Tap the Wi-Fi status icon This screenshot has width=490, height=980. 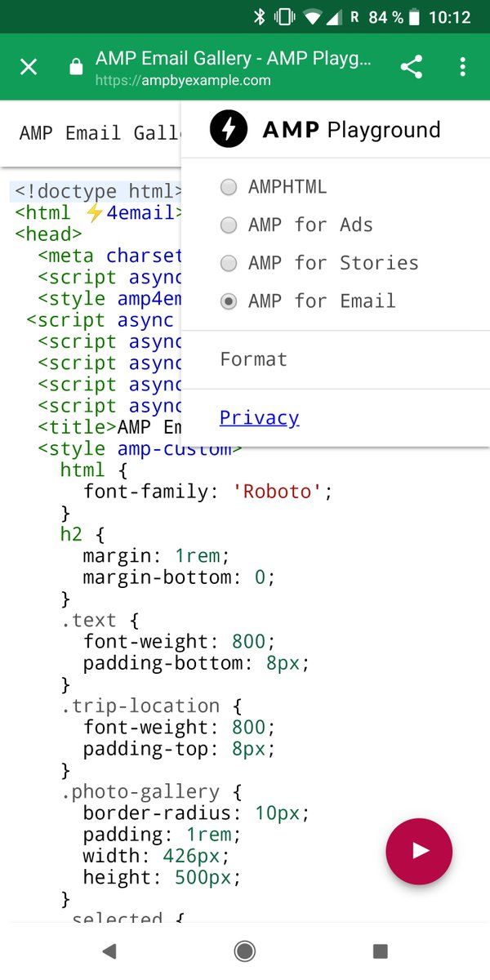(x=311, y=16)
